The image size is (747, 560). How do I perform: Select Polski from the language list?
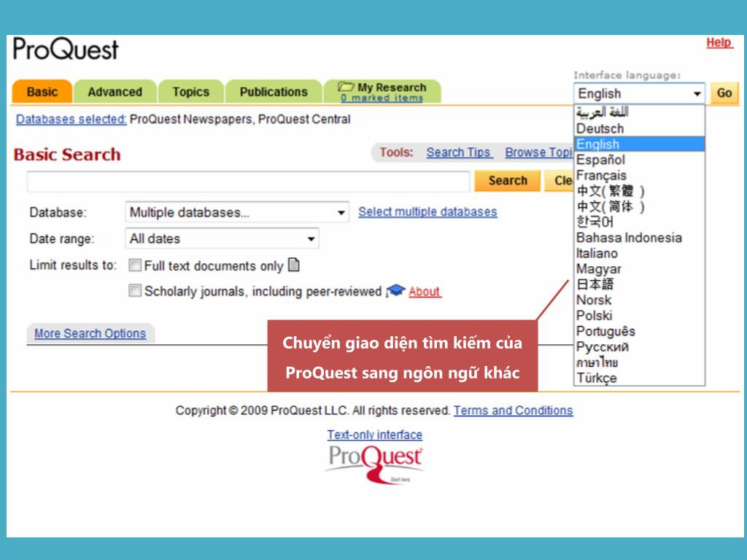coord(639,316)
